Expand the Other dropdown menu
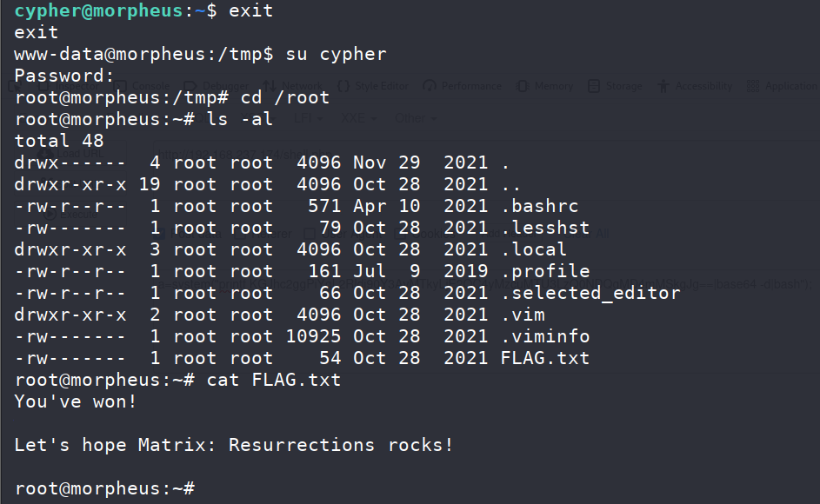The width and height of the screenshot is (820, 504). tap(416, 119)
